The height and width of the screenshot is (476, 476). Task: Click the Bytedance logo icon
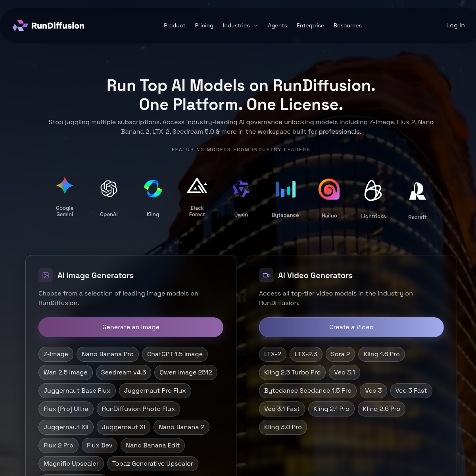coord(285,190)
